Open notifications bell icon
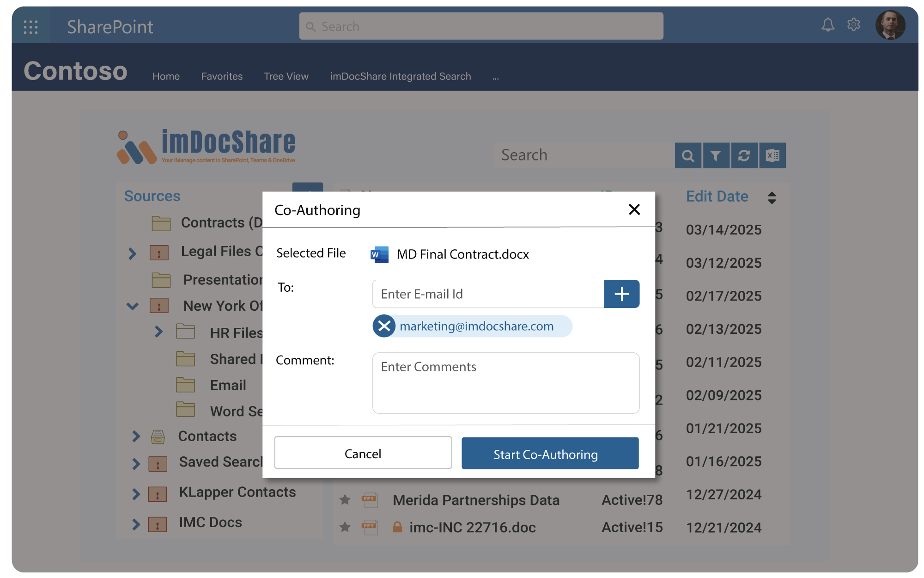Image resolution: width=924 pixels, height=578 pixels. 827,25
